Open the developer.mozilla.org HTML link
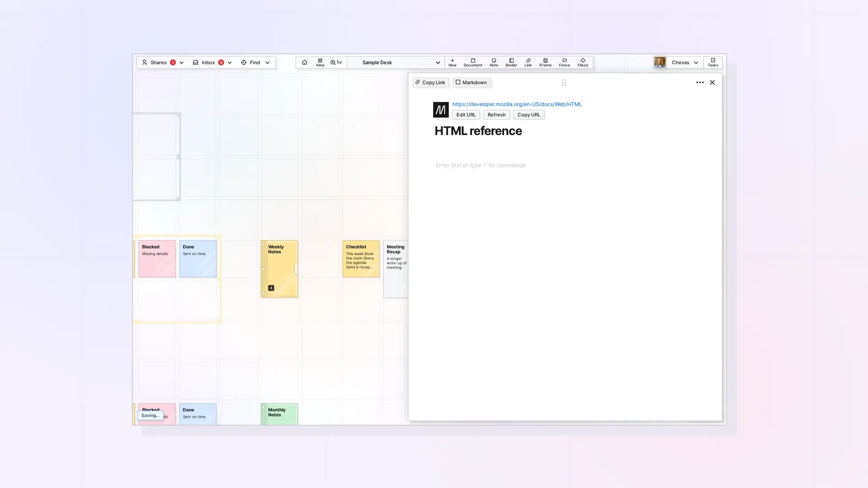868x488 pixels. [517, 104]
